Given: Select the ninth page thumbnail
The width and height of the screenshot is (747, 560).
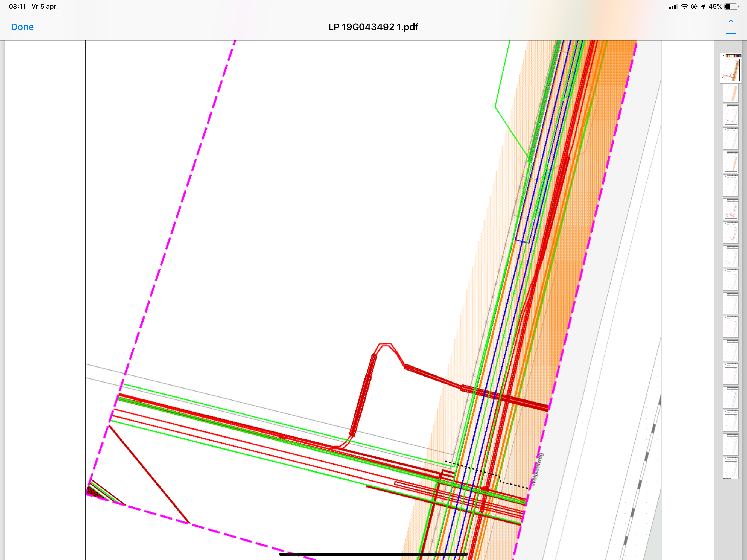Looking at the screenshot, I should pyautogui.click(x=731, y=256).
